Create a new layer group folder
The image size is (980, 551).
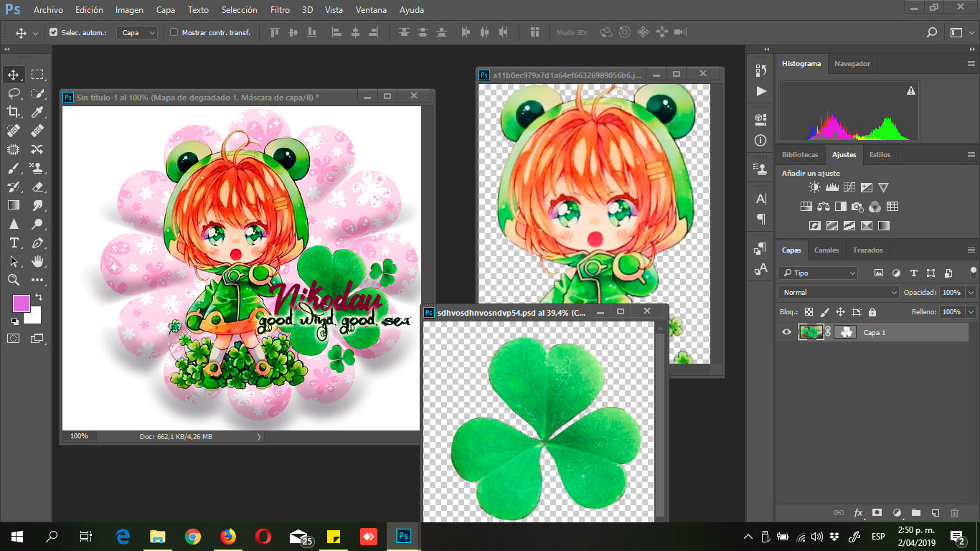(x=915, y=513)
